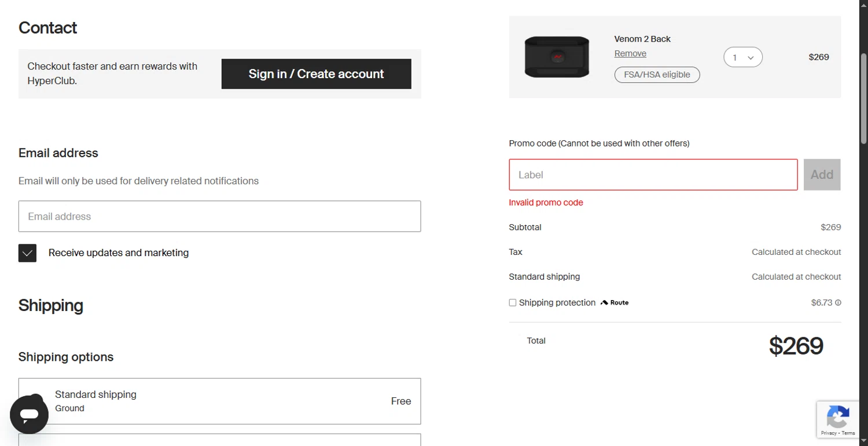Select the shipping option below Standard shipping
868x446 pixels.
[x=219, y=440]
